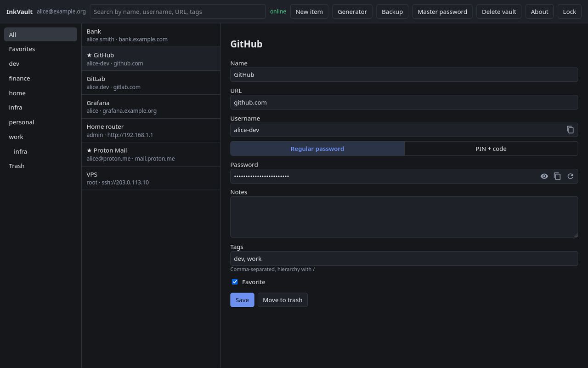The height and width of the screenshot is (368, 588).
Task: Filter by the home tag
Action: pos(41,93)
